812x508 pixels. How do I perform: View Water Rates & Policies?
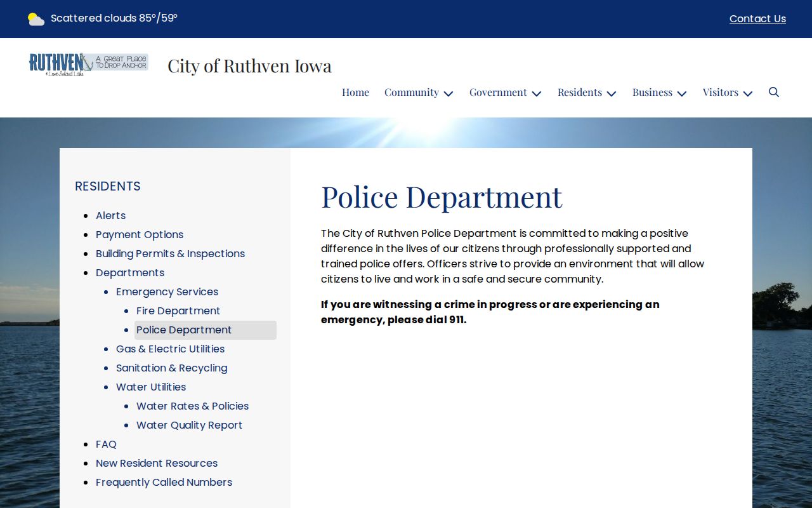tap(192, 406)
